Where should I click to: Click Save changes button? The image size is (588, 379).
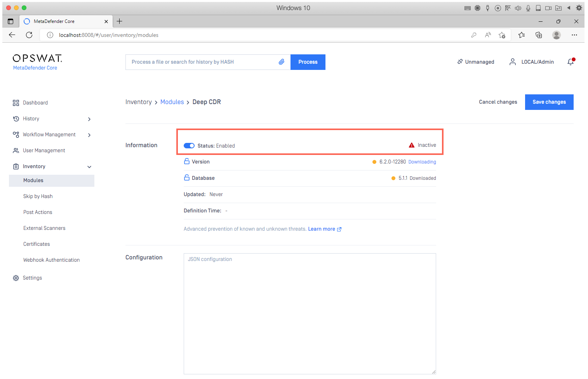tap(549, 102)
